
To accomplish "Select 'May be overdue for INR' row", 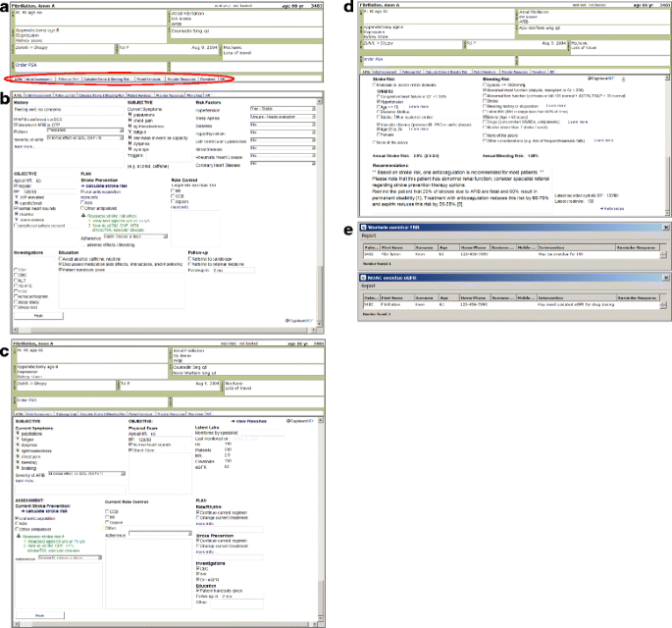I will click(511, 254).
